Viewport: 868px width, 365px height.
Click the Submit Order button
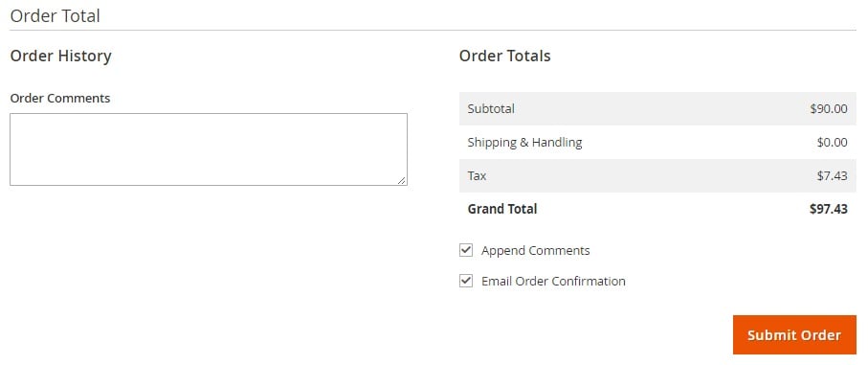(794, 334)
